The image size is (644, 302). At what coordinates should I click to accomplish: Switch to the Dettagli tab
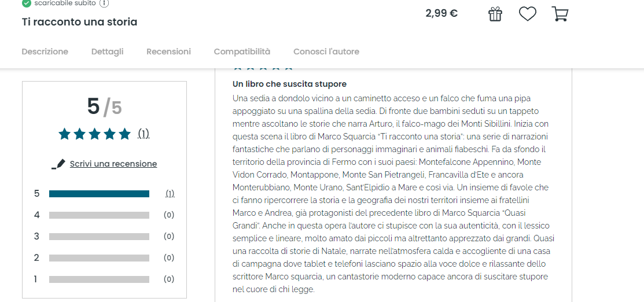(108, 51)
